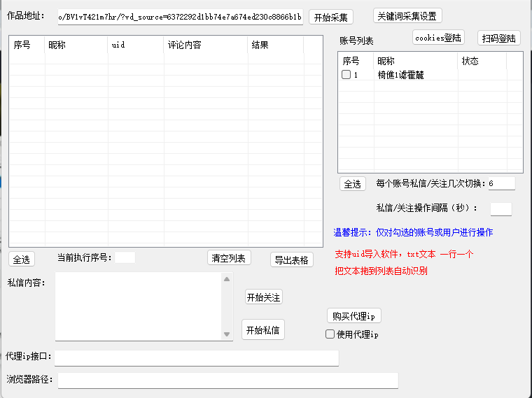Viewport: 532px width, 398px height.
Task: Click the 扫码登陆 button
Action: pyautogui.click(x=499, y=38)
